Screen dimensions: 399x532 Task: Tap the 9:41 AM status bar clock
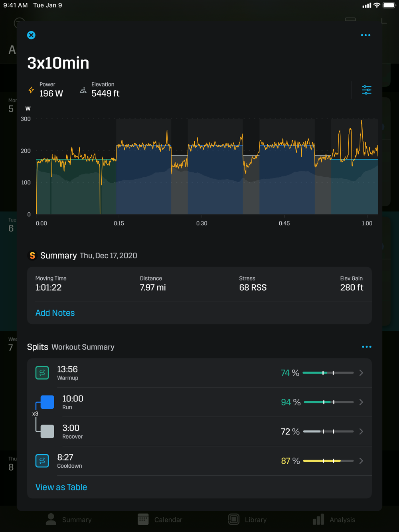pos(16,5)
